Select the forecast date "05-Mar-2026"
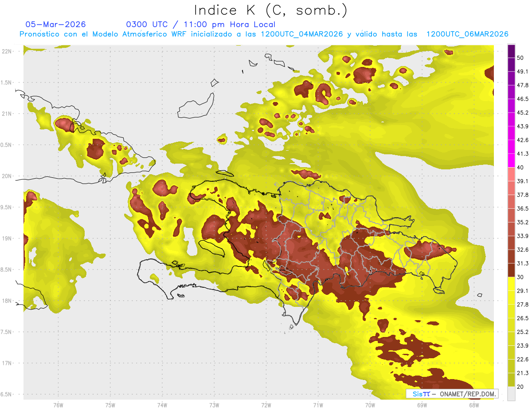The image size is (532, 411). pyautogui.click(x=56, y=24)
